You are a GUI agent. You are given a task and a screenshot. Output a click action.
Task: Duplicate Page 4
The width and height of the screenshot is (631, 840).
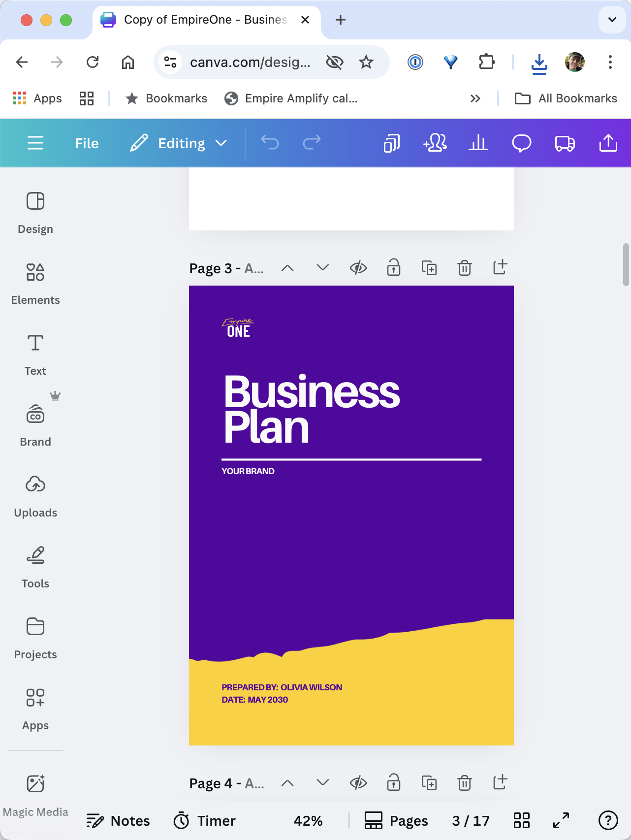tap(429, 782)
